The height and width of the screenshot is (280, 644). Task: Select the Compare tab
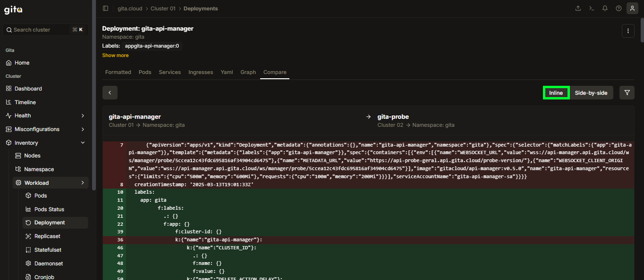coord(275,72)
